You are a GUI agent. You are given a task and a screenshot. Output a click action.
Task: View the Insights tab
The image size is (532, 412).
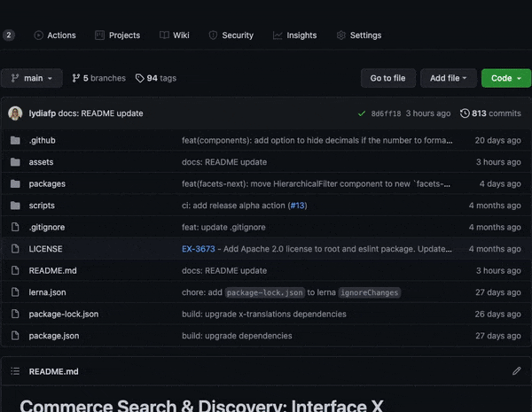[295, 35]
